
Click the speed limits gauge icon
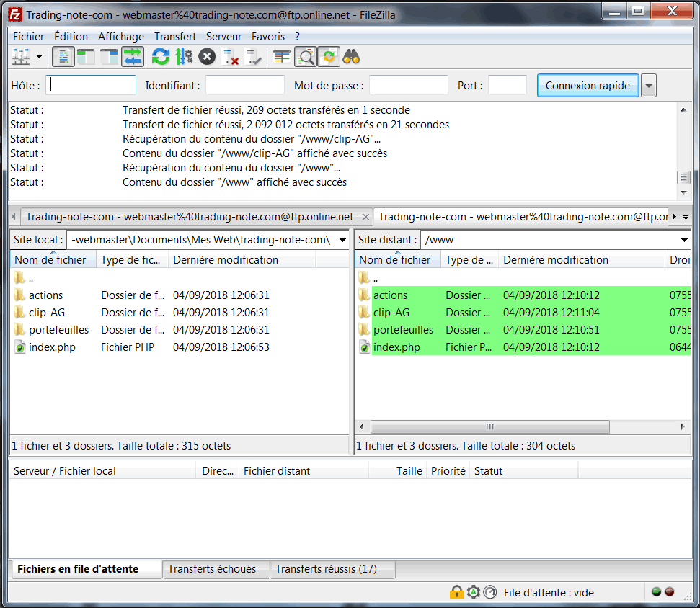pyautogui.click(x=490, y=592)
